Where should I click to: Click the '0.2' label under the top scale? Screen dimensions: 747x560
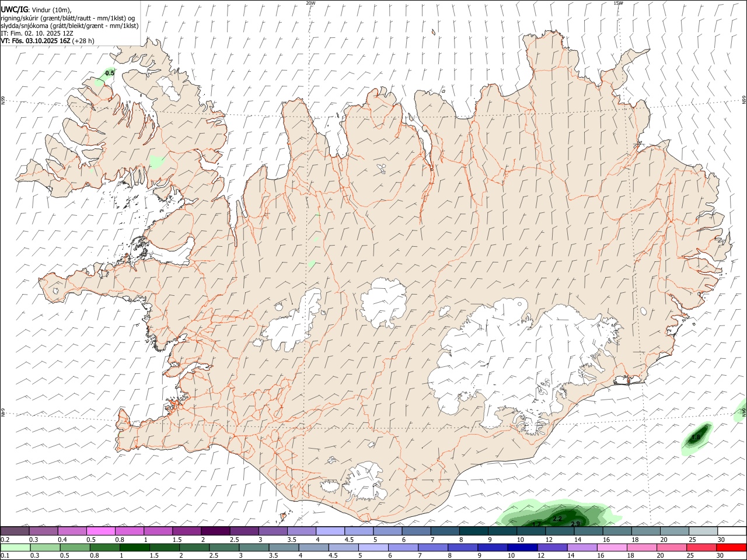coord(5,540)
